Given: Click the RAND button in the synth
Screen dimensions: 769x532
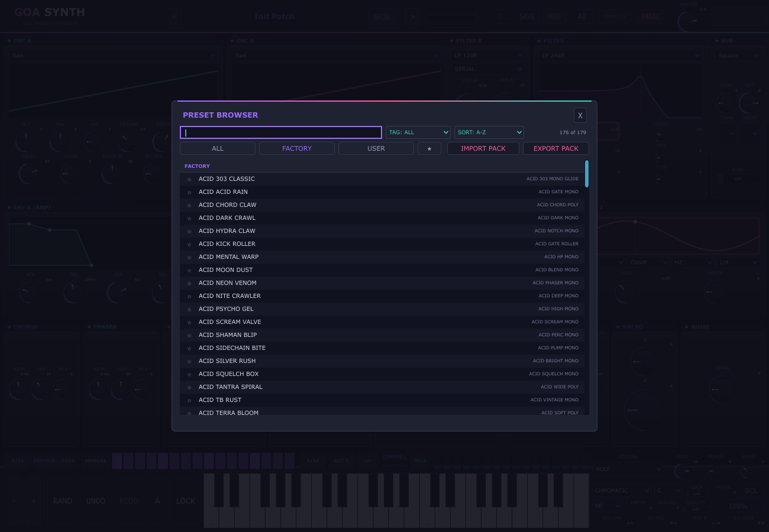Looking at the screenshot, I should coord(63,501).
